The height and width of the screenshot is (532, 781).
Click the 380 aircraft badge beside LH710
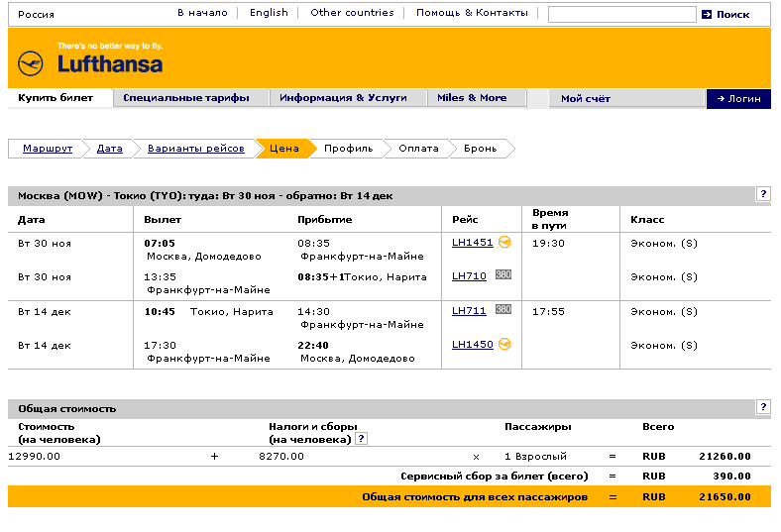(503, 274)
